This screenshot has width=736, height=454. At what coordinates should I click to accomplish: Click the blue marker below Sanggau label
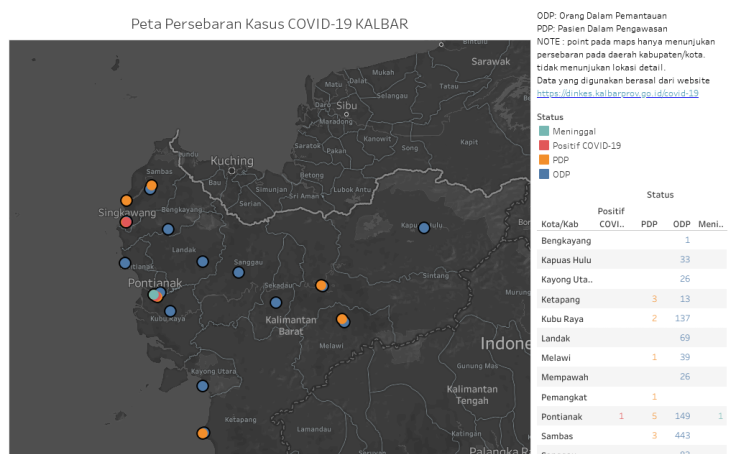(x=239, y=272)
